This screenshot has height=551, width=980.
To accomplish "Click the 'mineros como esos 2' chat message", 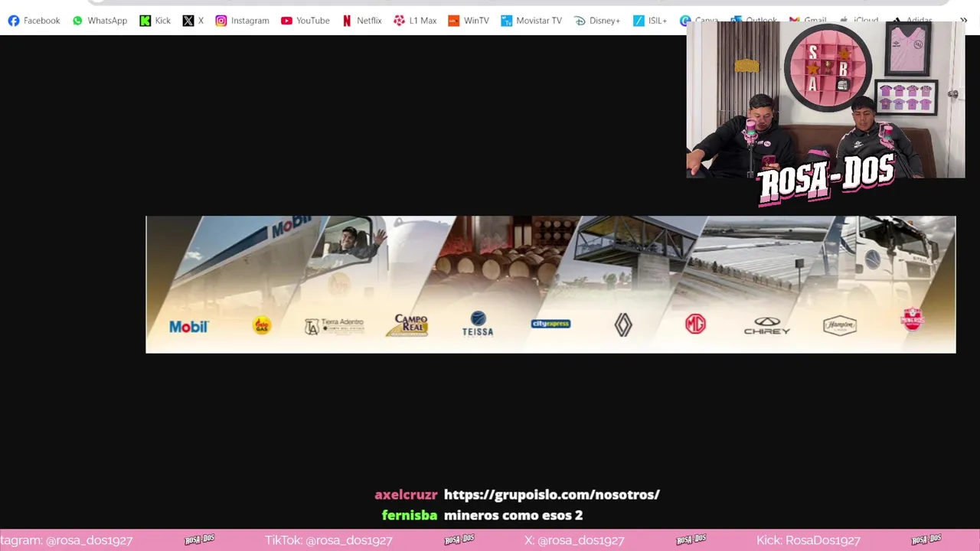I will pyautogui.click(x=513, y=515).
